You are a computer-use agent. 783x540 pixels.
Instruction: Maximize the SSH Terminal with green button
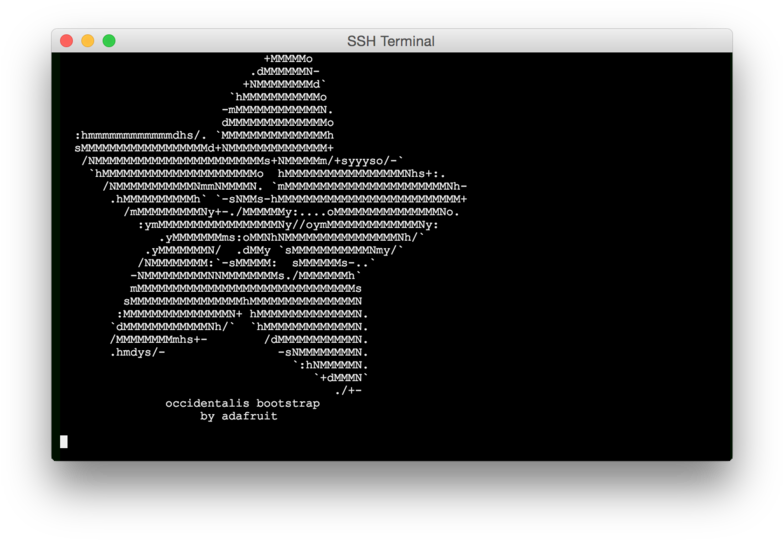109,41
